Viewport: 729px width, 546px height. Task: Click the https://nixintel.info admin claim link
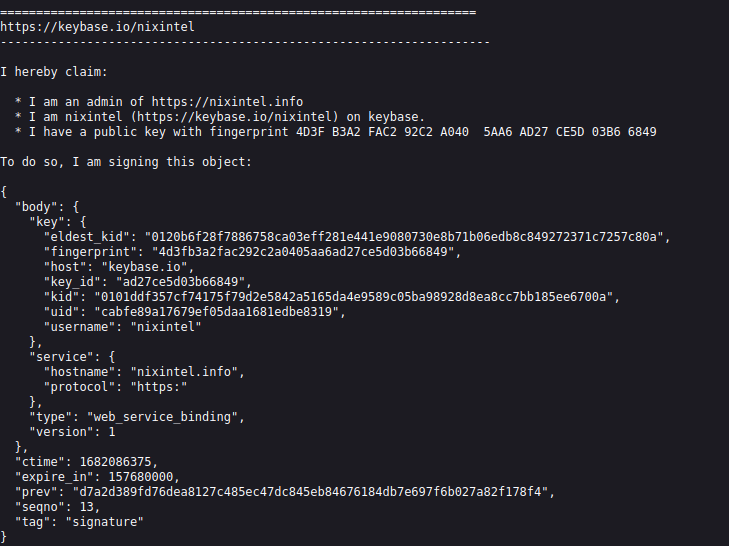227,102
